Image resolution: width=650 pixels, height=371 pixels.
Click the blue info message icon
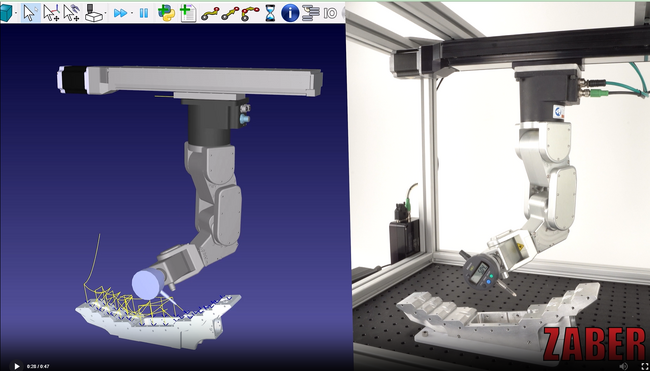tap(290, 13)
